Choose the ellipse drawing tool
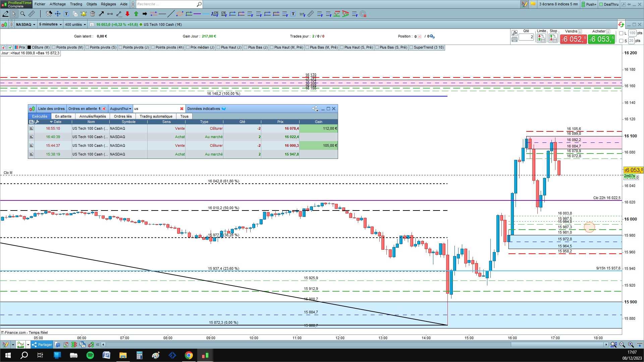This screenshot has width=644, height=362. (x=180, y=14)
